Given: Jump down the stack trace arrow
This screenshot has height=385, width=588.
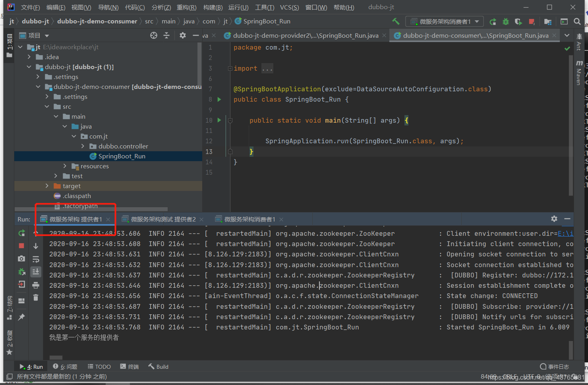Looking at the screenshot, I should pos(36,246).
